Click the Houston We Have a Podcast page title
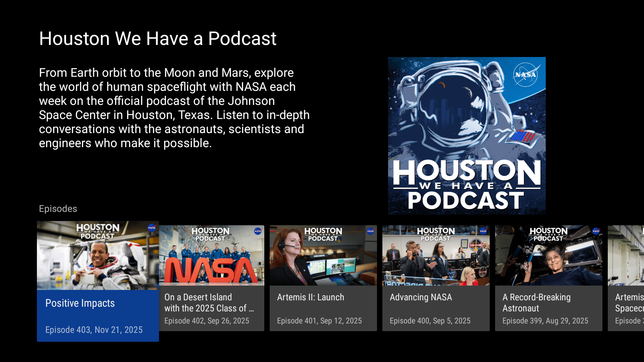 coord(158,39)
